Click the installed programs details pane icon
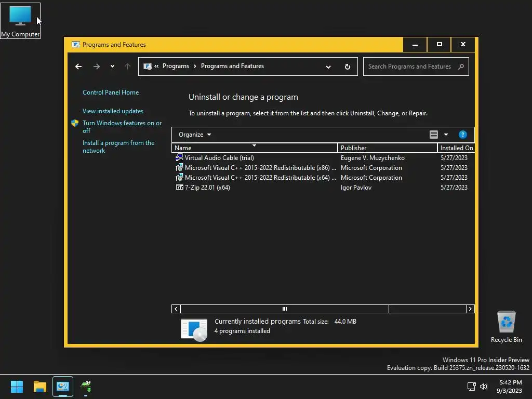 pyautogui.click(x=194, y=329)
